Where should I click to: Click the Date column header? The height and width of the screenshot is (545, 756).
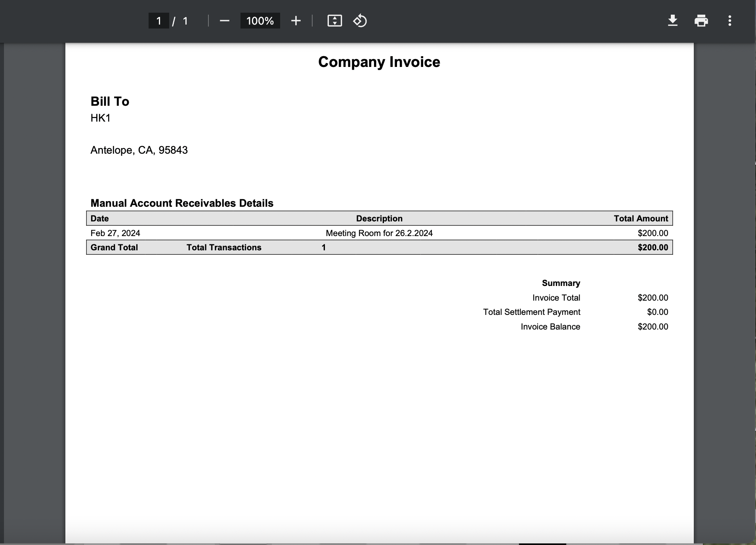pos(99,219)
